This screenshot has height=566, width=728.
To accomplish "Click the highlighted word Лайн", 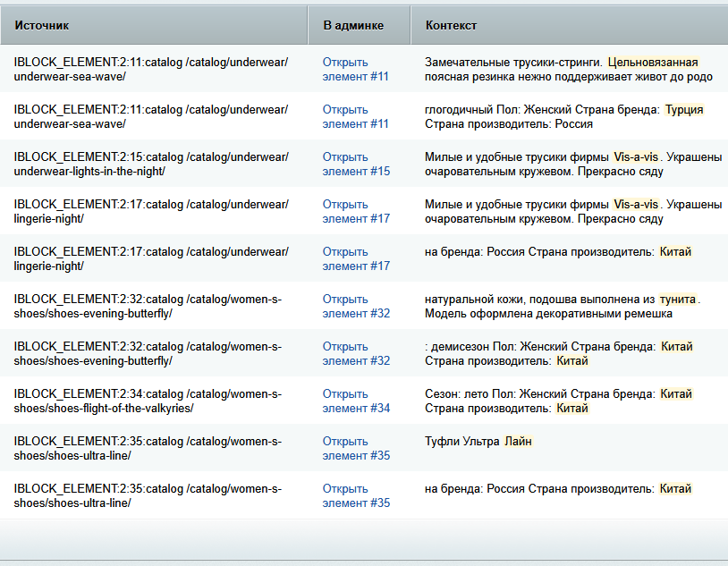I will tap(518, 442).
